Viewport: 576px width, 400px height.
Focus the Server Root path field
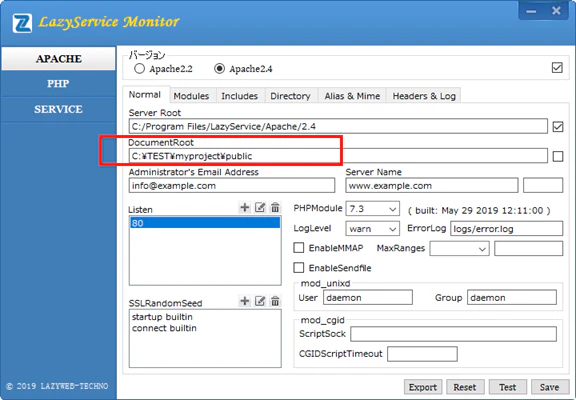[x=338, y=126]
